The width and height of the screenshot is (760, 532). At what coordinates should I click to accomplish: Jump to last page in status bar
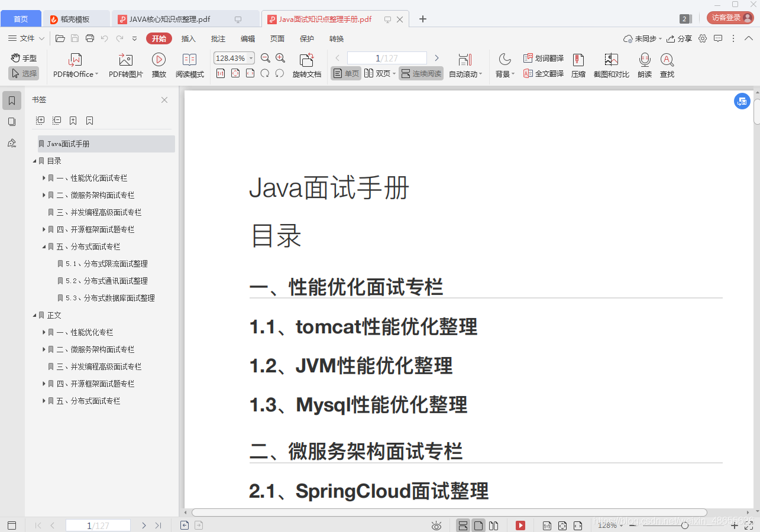pos(158,525)
